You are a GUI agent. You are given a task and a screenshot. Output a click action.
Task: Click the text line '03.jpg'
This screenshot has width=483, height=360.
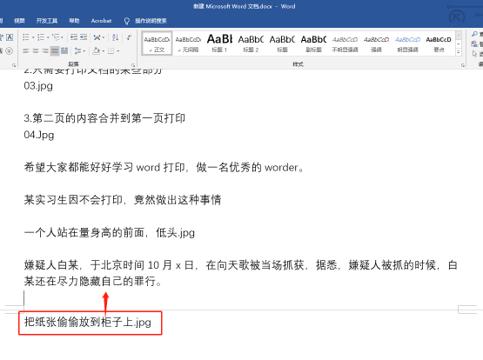tap(38, 86)
